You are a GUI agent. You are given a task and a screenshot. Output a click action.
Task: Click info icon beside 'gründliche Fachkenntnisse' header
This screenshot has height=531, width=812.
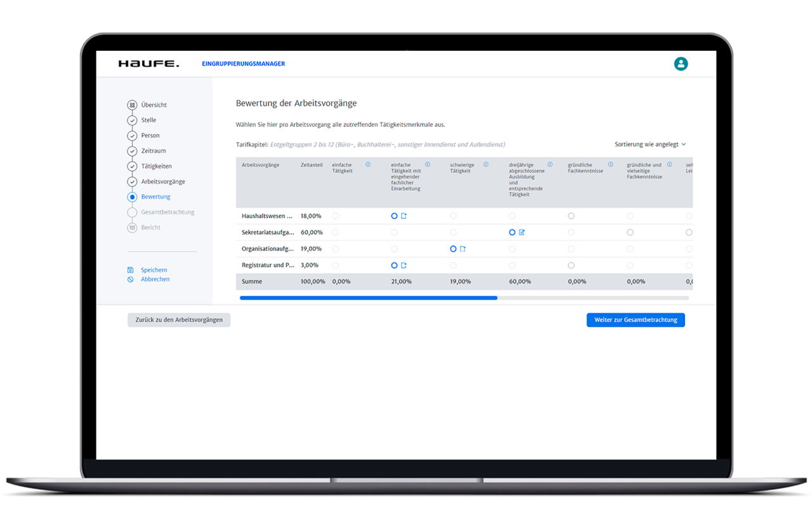click(x=610, y=165)
